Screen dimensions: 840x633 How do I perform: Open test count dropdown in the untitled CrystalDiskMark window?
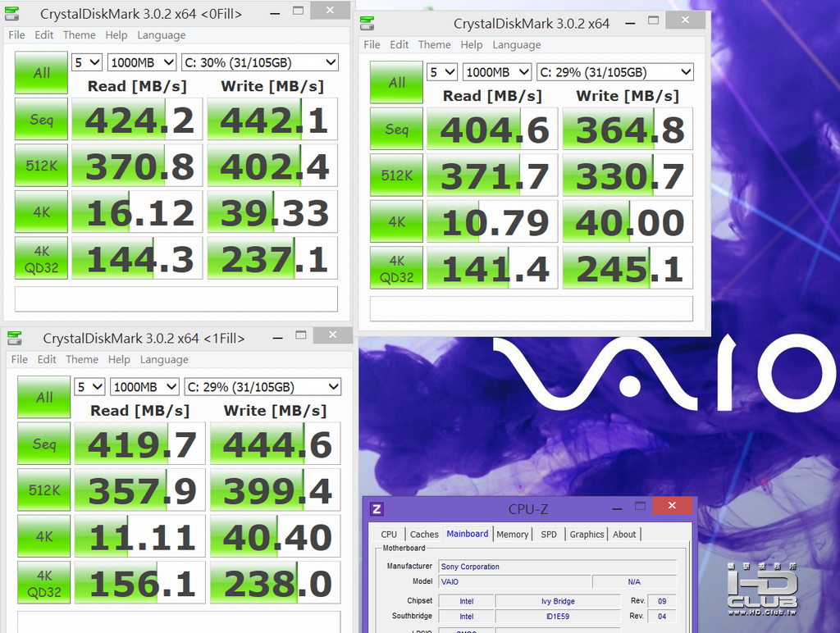[x=441, y=72]
